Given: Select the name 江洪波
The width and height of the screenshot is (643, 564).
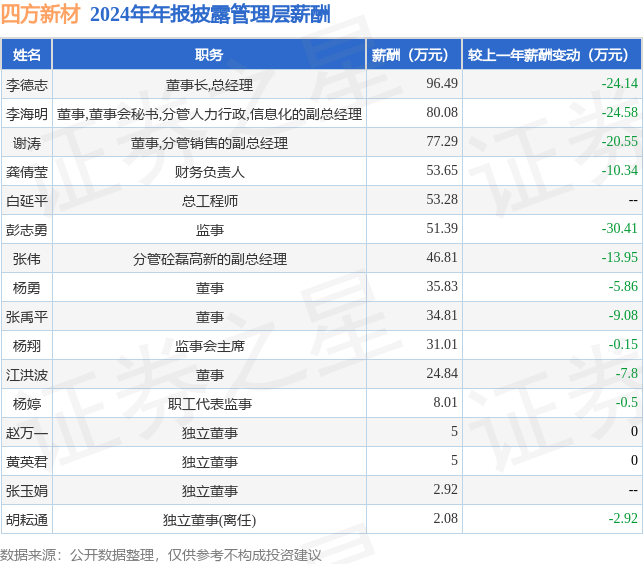Looking at the screenshot, I should 27,375.
